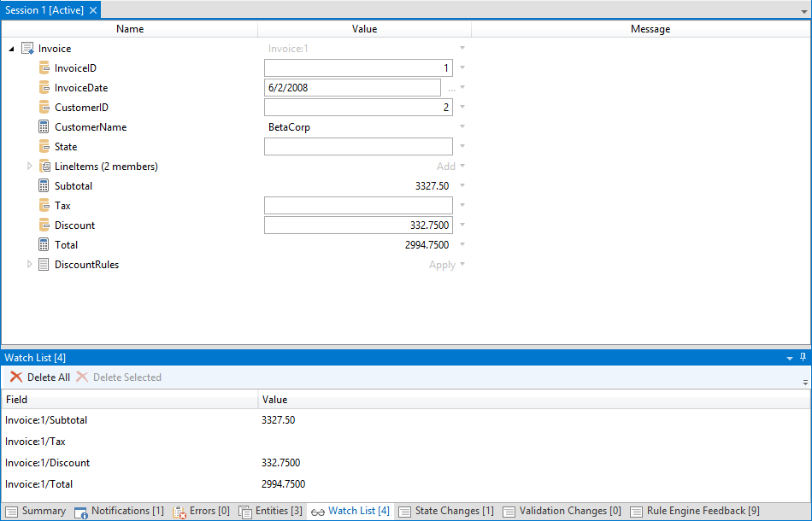
Task: Collapse the Invoice root node
Action: (11, 50)
